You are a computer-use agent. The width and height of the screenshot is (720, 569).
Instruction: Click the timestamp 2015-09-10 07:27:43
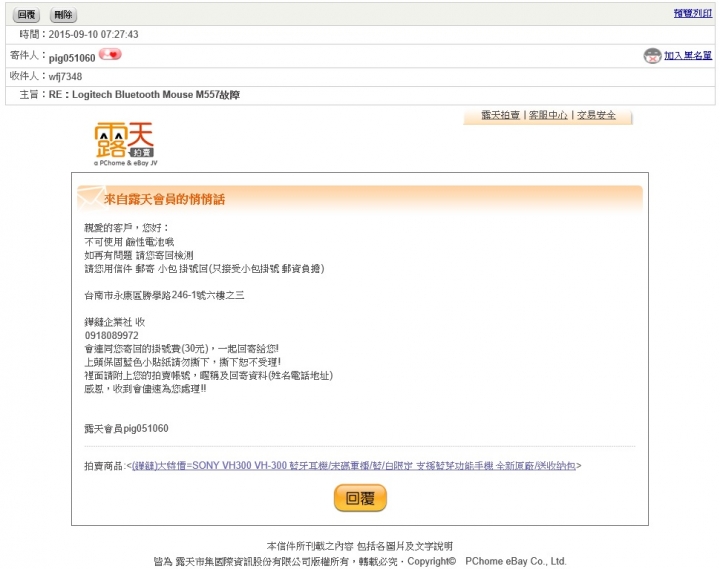tap(93, 34)
